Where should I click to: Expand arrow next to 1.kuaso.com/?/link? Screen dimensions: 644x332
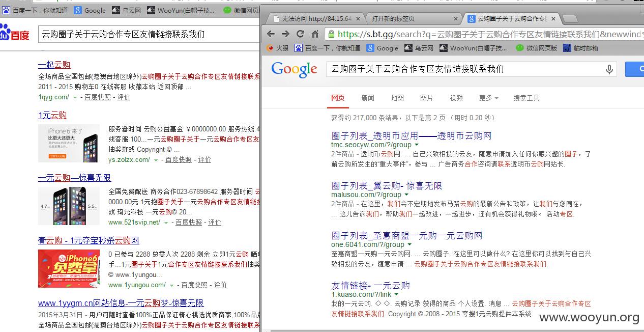click(396, 295)
